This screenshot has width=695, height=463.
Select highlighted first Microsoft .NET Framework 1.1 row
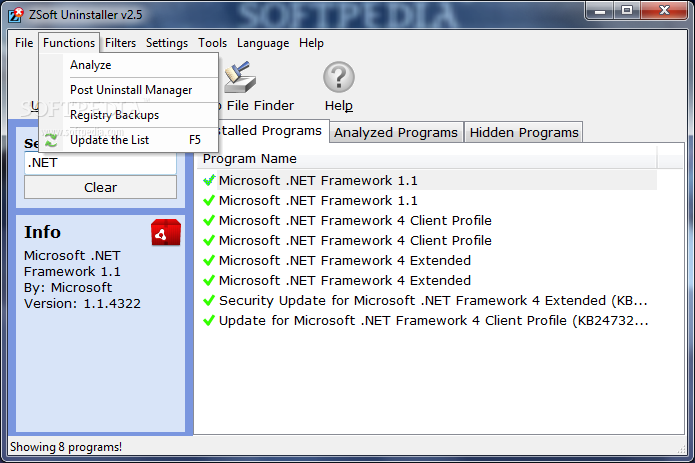pyautogui.click(x=429, y=180)
